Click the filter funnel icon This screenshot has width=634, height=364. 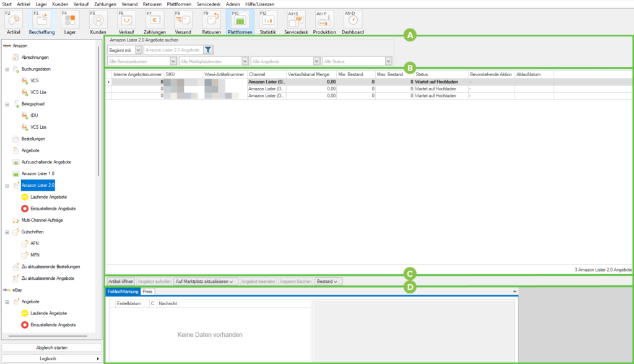point(209,50)
